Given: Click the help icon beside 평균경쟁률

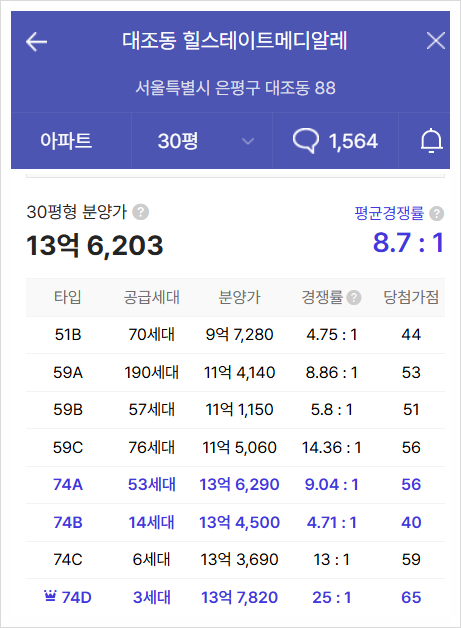Looking at the screenshot, I should 437,213.
